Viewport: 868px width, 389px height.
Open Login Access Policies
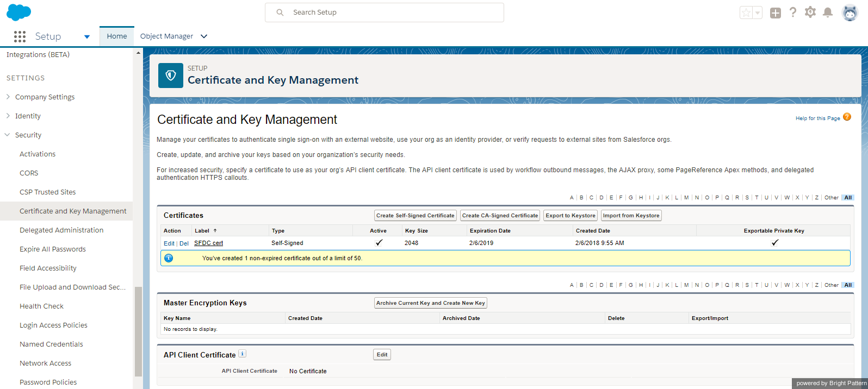click(53, 325)
